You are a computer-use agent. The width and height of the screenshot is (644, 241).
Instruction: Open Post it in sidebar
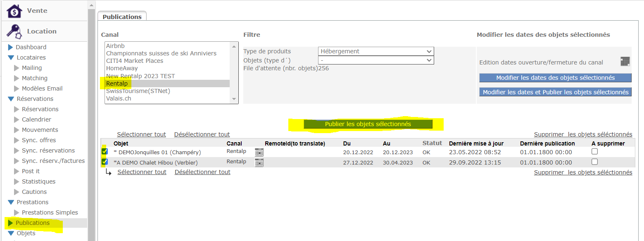[x=31, y=171]
